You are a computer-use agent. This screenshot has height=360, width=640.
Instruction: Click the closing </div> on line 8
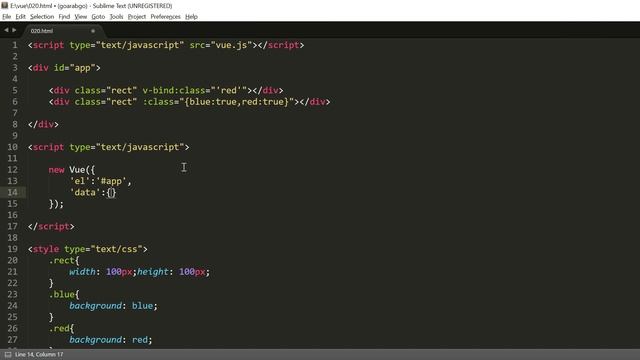[x=43, y=124]
